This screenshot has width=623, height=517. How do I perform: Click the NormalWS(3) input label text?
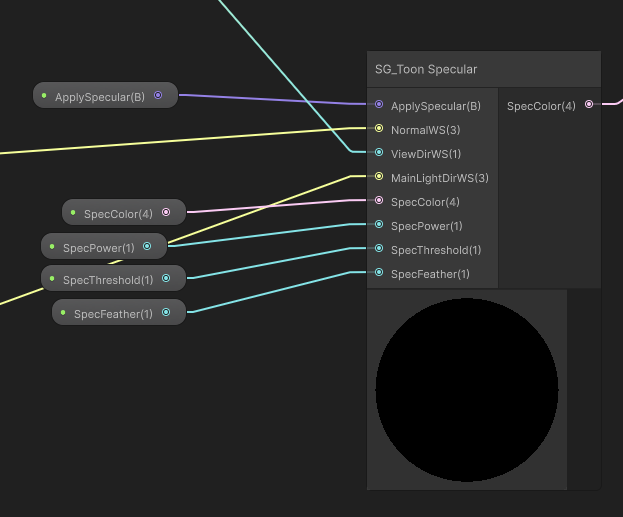pyautogui.click(x=426, y=130)
